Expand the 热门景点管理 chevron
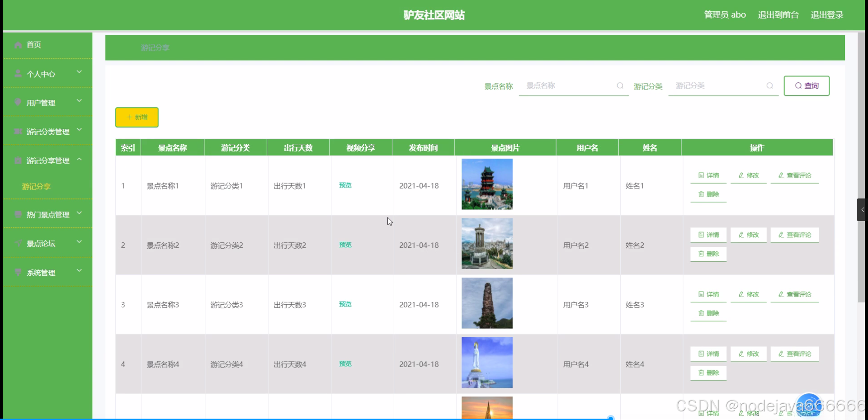 coord(80,212)
